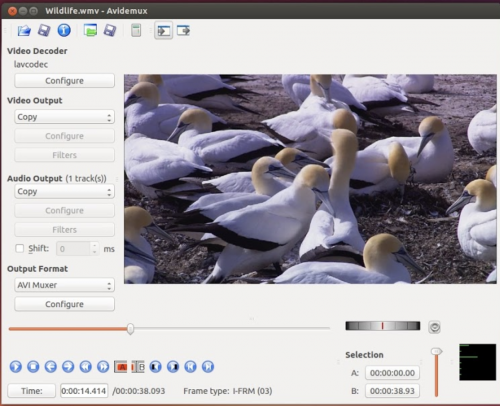Go to the previous frame with the left arrow
The image size is (500, 406).
(x=51, y=367)
